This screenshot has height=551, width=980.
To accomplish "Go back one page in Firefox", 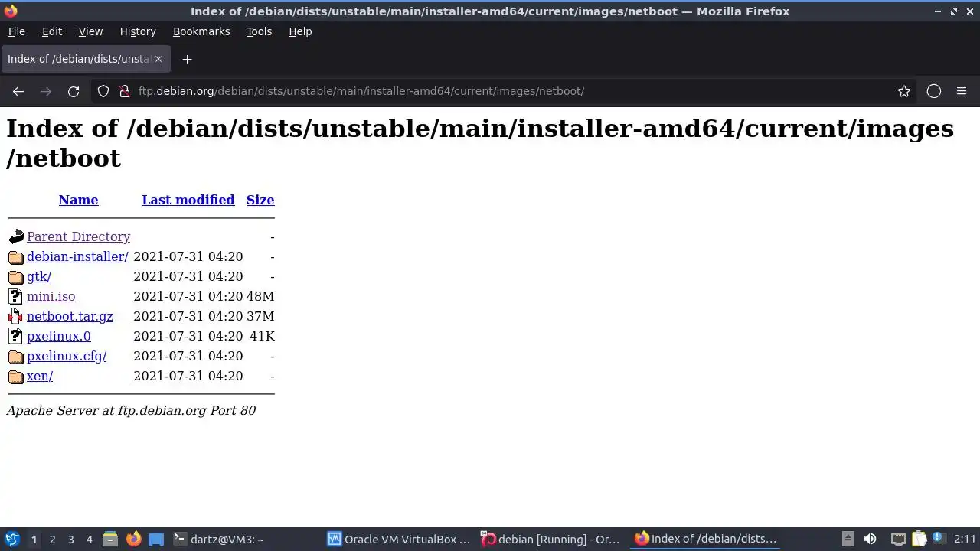I will [18, 91].
